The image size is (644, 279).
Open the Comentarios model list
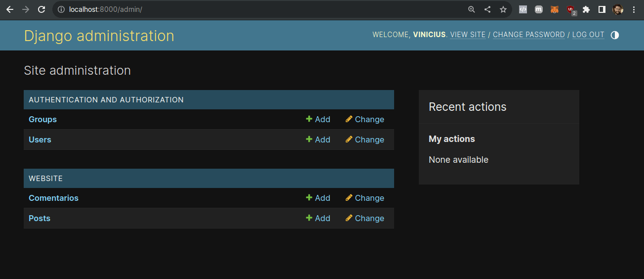[53, 198]
